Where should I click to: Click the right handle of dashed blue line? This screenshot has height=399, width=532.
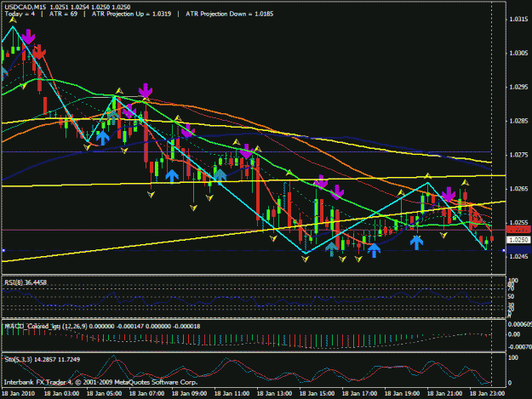[x=504, y=250]
